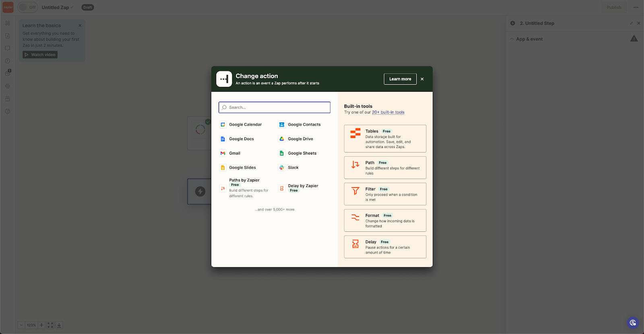644x334 pixels.
Task: Click the Watch video button
Action: (x=40, y=55)
